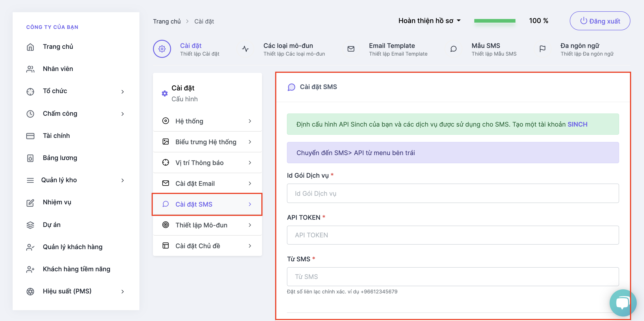Click the Tài chính card icon
This screenshot has width=644, height=321.
coord(30,136)
